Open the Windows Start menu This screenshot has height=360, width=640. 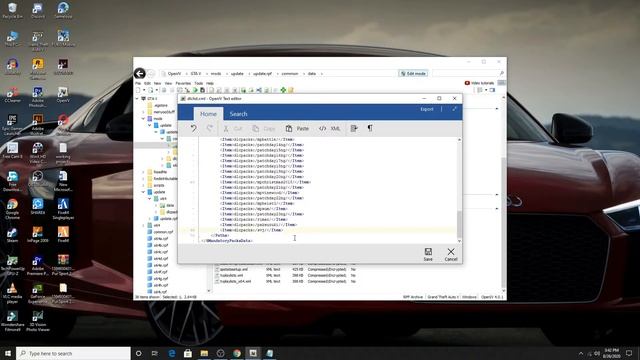[8, 353]
